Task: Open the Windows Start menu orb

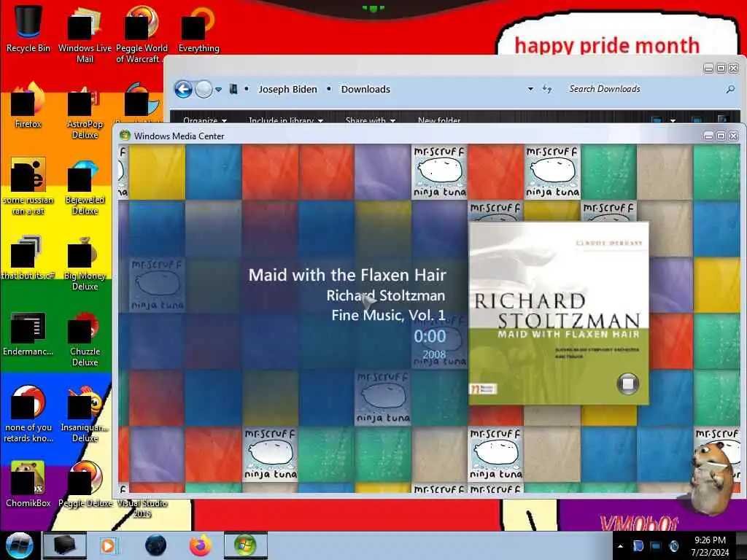Action: (19, 545)
